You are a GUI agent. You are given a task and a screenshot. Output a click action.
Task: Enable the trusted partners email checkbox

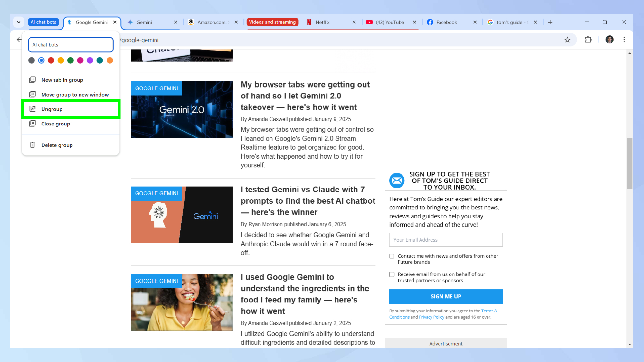point(392,274)
